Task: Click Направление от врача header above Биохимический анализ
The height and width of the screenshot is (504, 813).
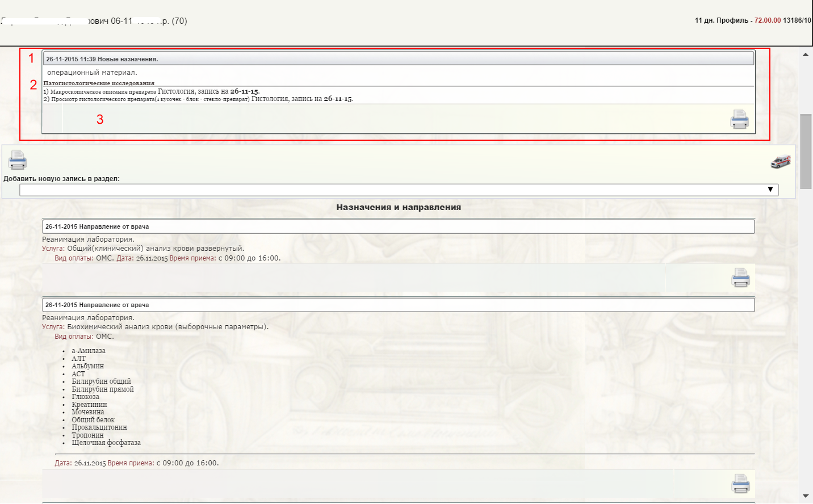Action: (97, 305)
